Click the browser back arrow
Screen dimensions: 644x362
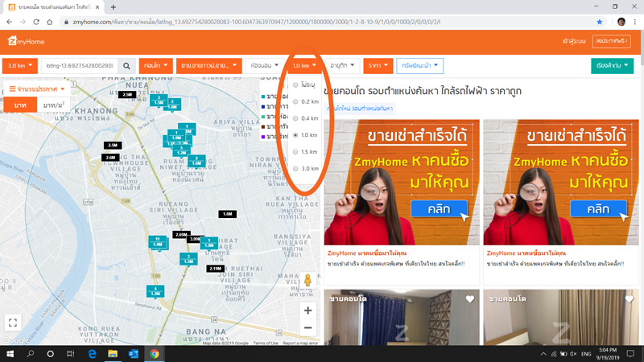[x=10, y=22]
